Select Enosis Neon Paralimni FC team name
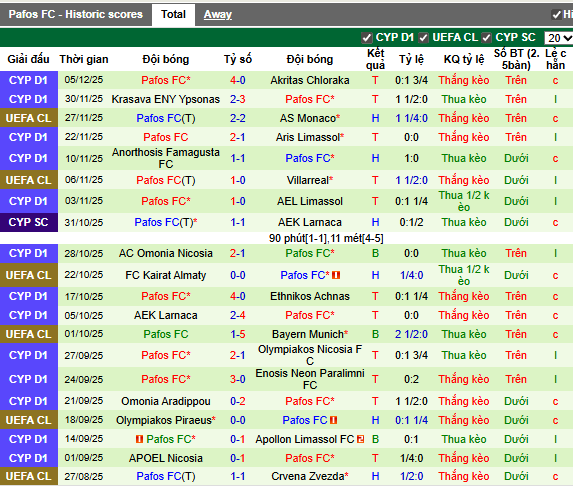Screen dimensions: 573x486 pyautogui.click(x=310, y=379)
